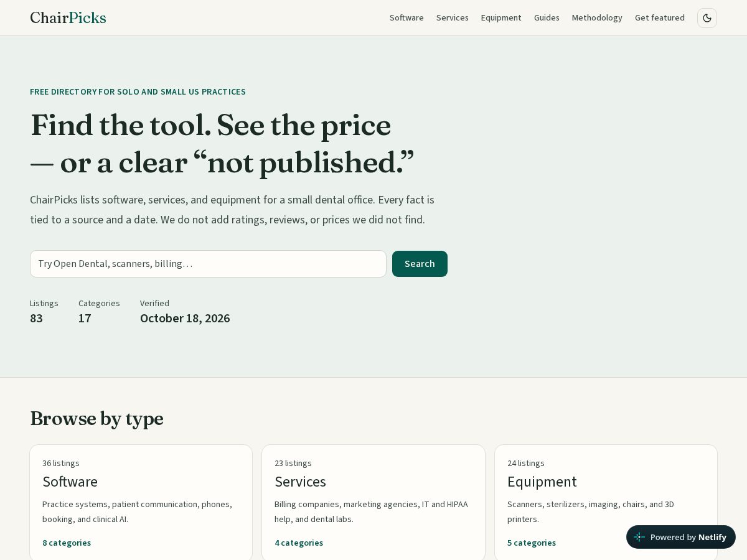Select the '24 listings' text
747x560 pixels.
pyautogui.click(x=526, y=463)
